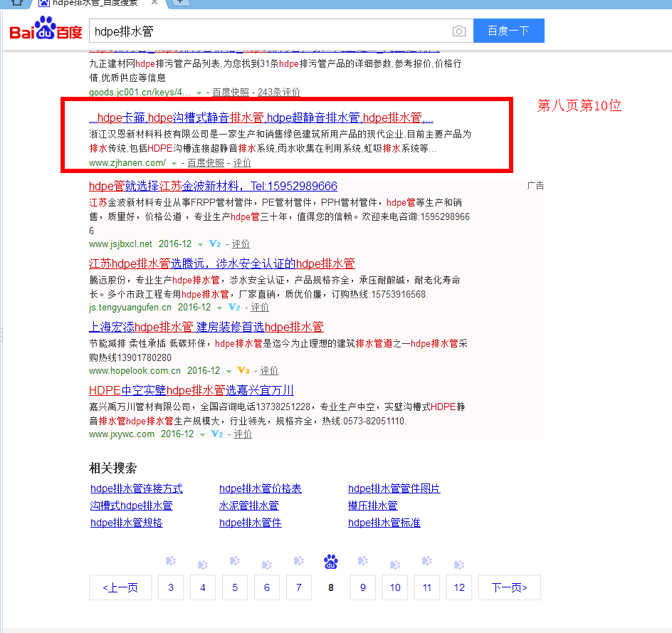Screen dimensions: 672x633
Task: Go to results page 12
Action: [459, 587]
